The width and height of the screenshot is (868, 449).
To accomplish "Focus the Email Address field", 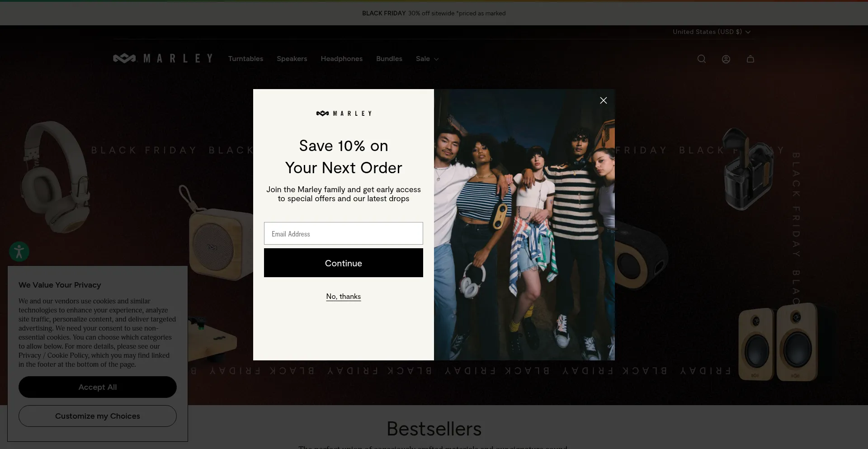I will (344, 233).
